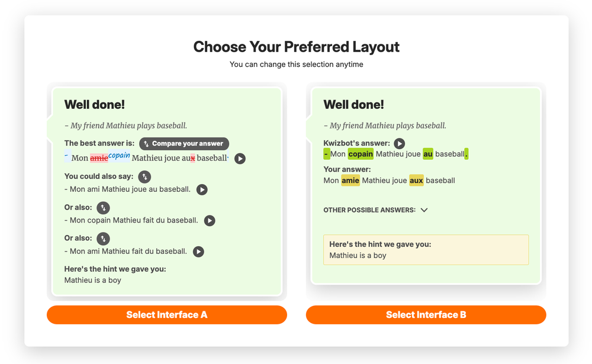
Task: Click the yellow hint box 'Mathieu is a boy'
Action: click(426, 250)
